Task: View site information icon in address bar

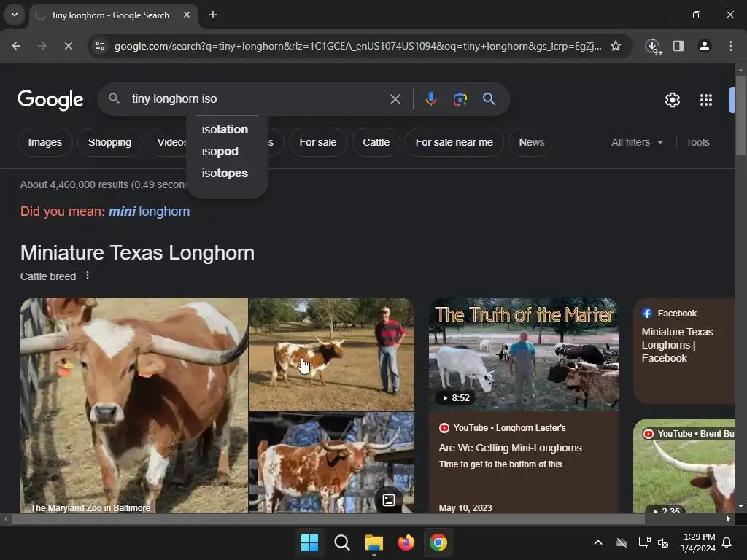Action: [x=100, y=46]
